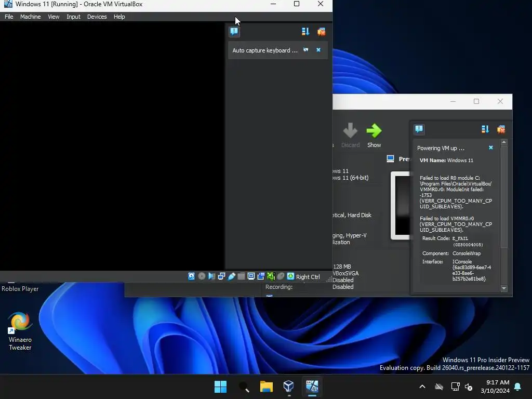Click network adapters status icon
Image resolution: width=532 pixels, height=399 pixels.
pyautogui.click(x=221, y=276)
